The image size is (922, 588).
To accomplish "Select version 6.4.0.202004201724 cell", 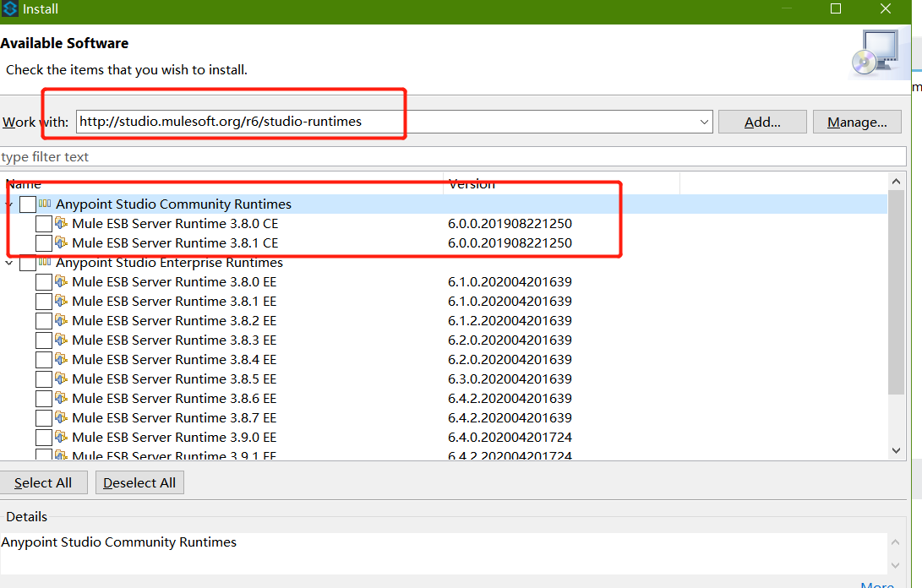I will (x=510, y=437).
